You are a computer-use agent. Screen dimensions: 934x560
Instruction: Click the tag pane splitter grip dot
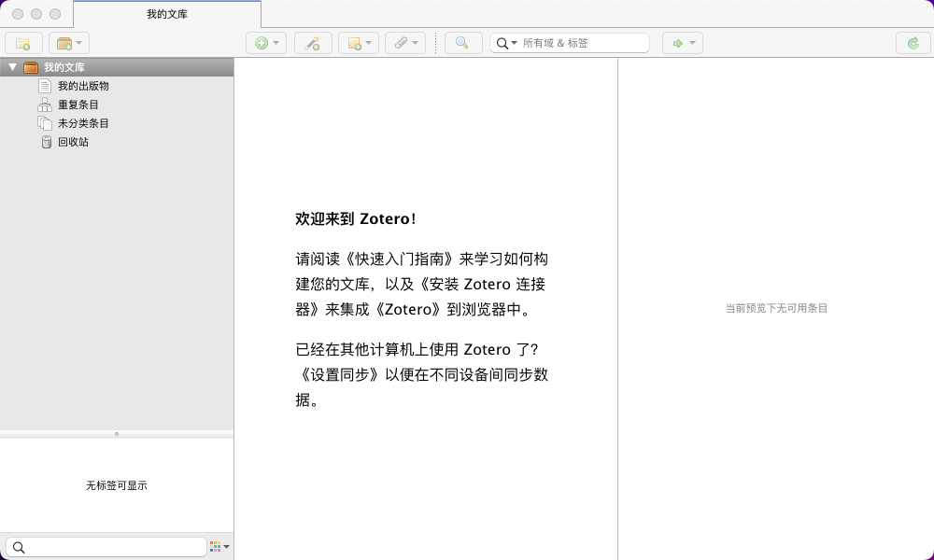(x=117, y=434)
